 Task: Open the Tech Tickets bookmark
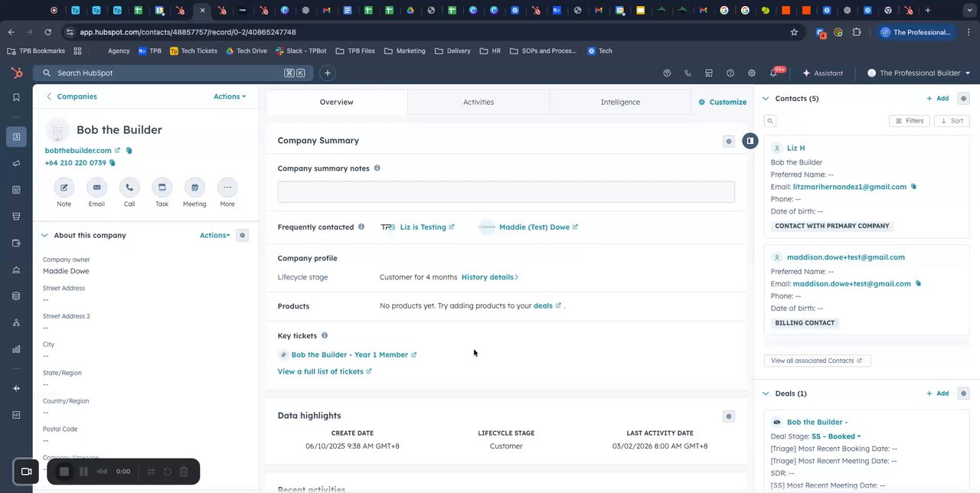click(x=193, y=51)
